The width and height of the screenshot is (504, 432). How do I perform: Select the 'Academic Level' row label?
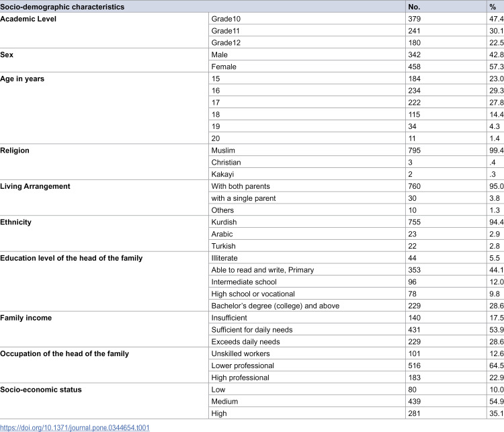point(28,19)
